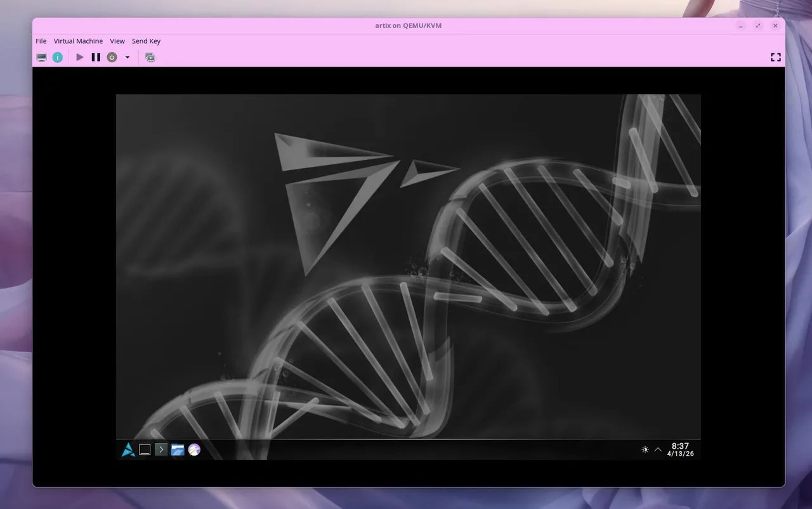Click the shutdown power button
Viewport: 812px width, 509px height.
point(112,57)
